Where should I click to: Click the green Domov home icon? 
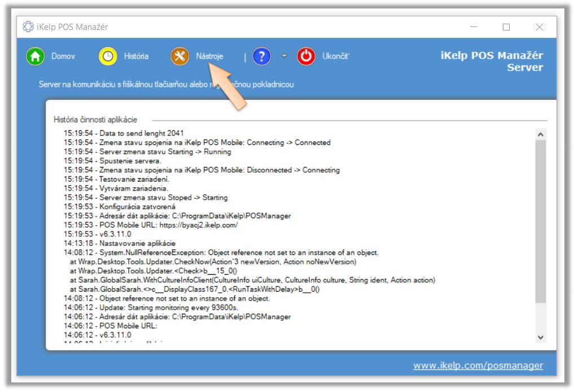(35, 56)
